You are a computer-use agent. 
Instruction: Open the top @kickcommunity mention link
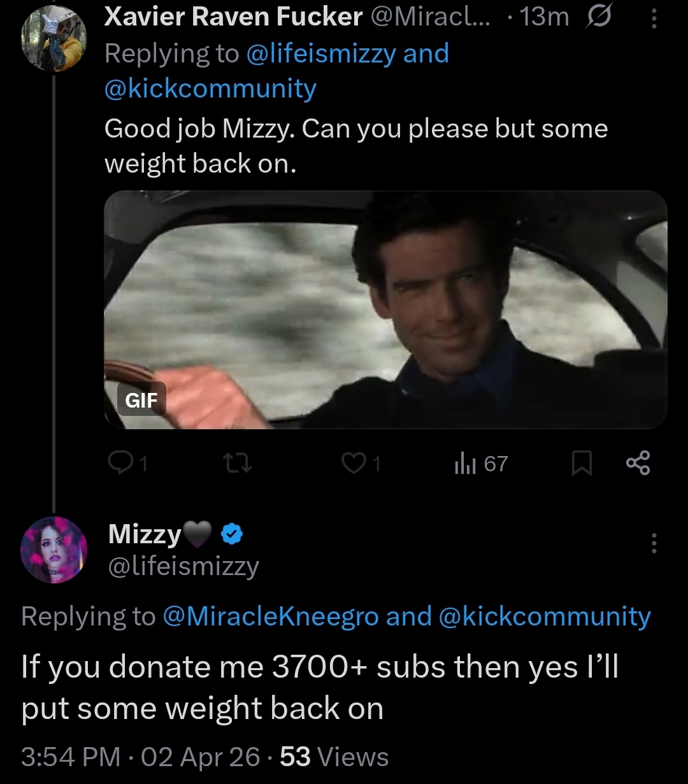(x=210, y=89)
